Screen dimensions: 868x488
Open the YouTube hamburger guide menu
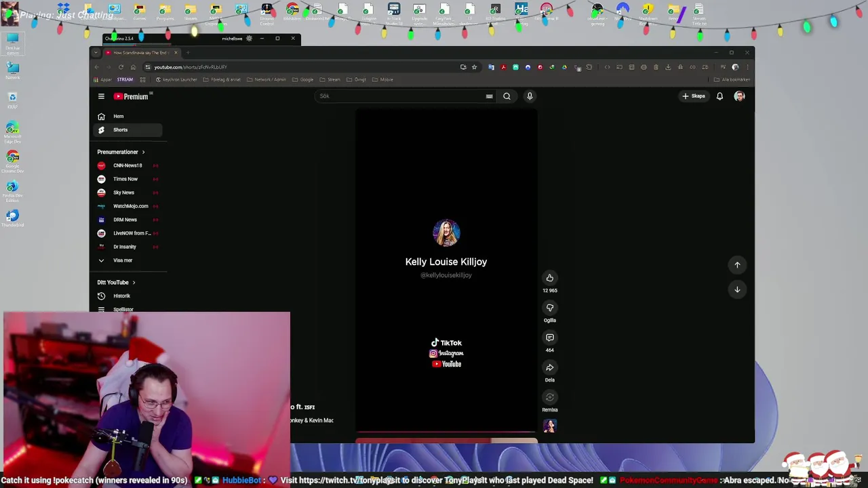click(x=101, y=96)
